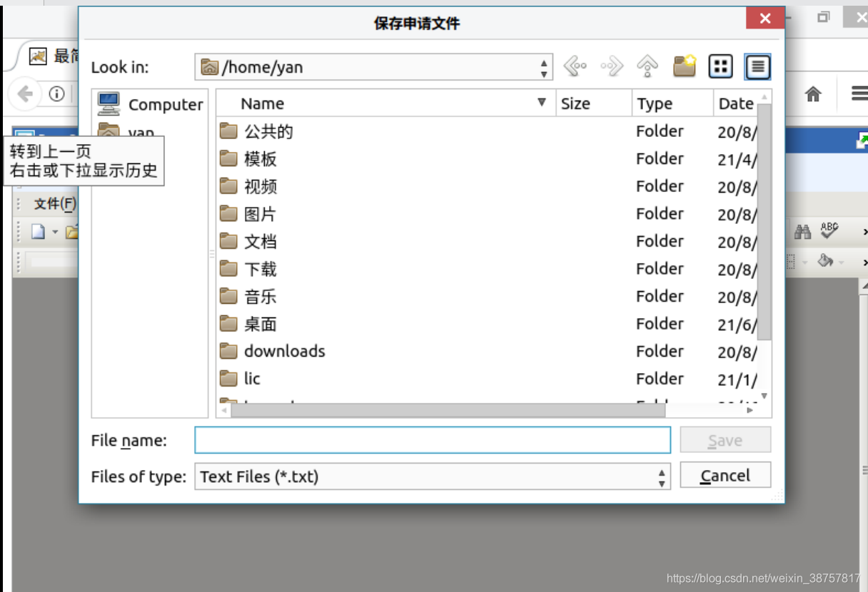Go to the parent directory
This screenshot has height=592, width=868.
[x=647, y=67]
